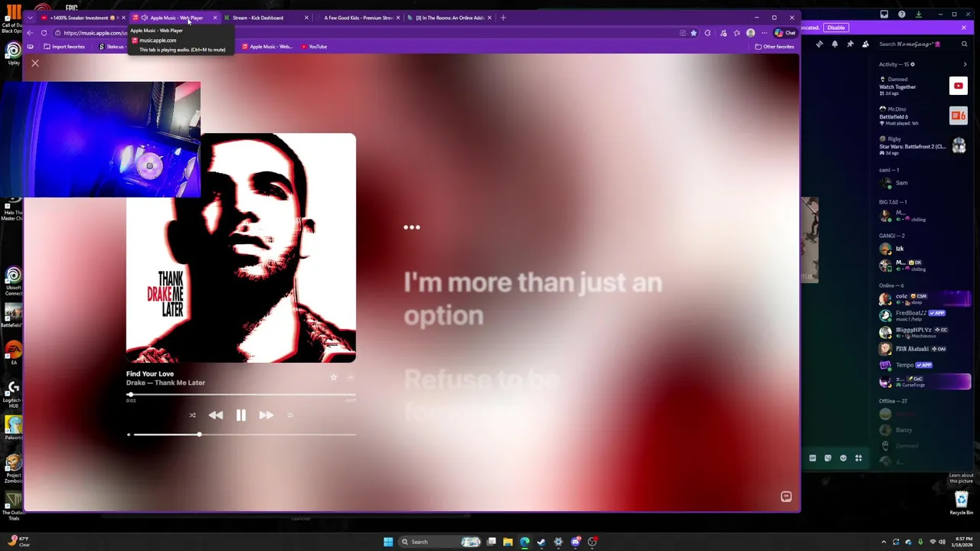Pause the song with the pause button

point(240,415)
